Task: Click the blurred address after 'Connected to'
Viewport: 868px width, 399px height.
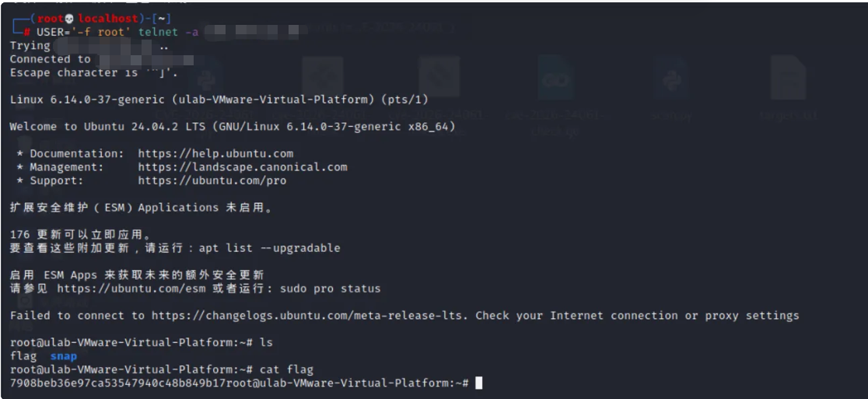Action: click(145, 59)
